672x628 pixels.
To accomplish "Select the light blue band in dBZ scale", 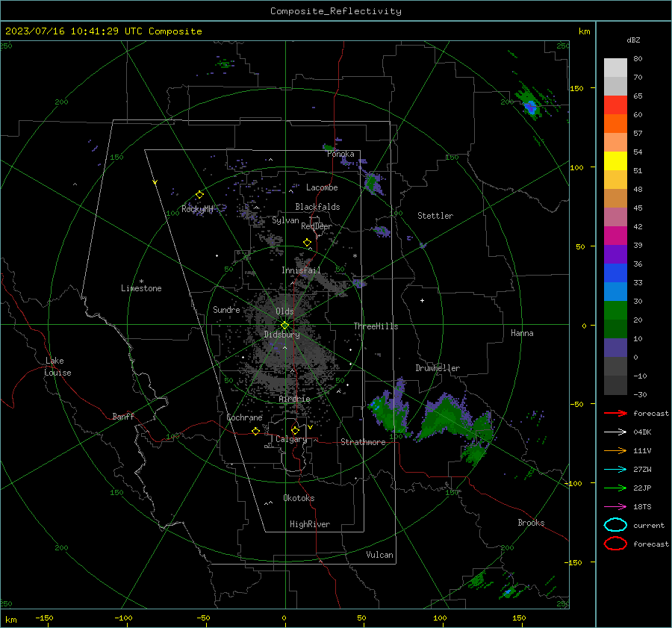I will click(x=615, y=291).
